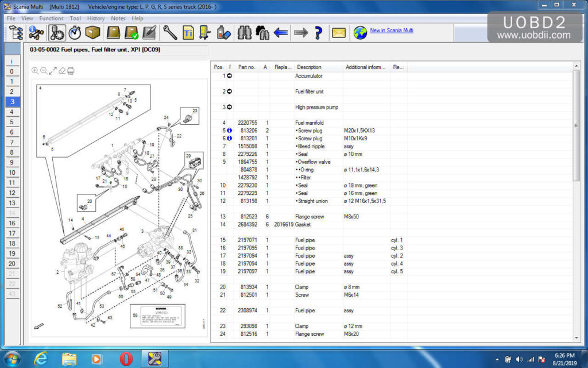
Task: Print the diagram with printer icon
Action: (x=71, y=71)
